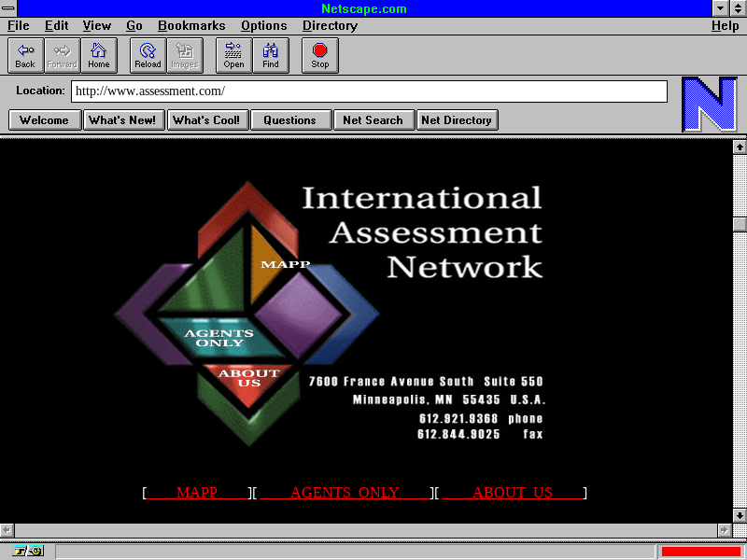Open the Bookmarks menu
The image size is (747, 560).
click(x=191, y=26)
